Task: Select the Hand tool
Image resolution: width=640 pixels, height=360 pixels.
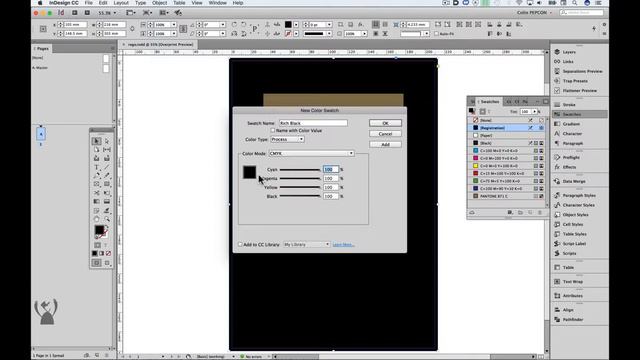Action: [x=97, y=219]
